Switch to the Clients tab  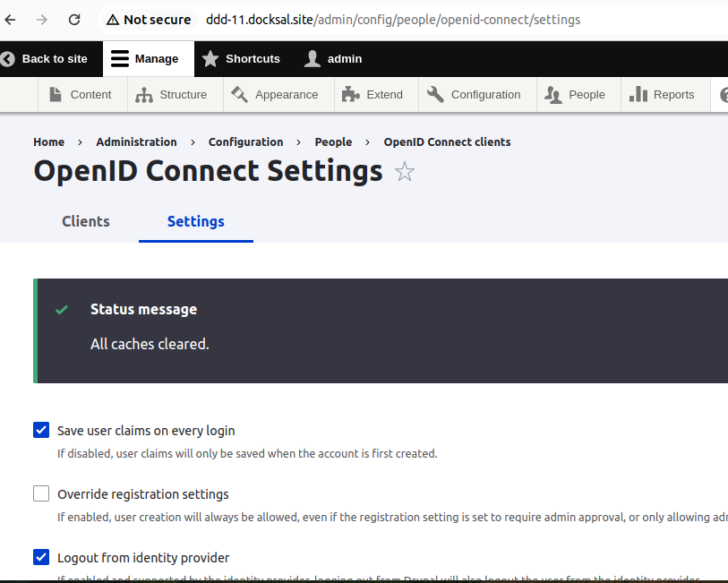pos(85,221)
